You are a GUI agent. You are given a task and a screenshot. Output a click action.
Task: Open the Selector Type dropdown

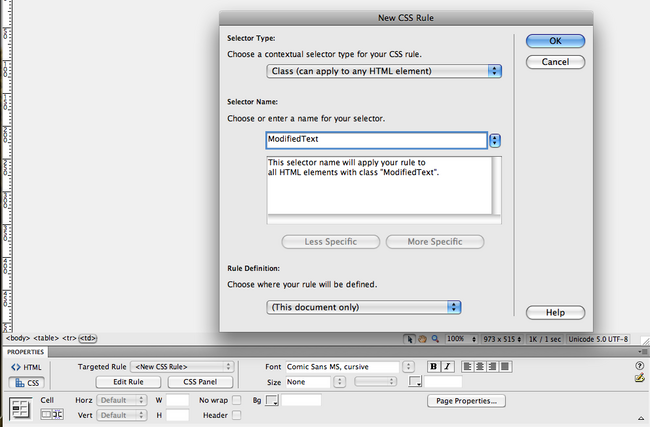pyautogui.click(x=385, y=71)
